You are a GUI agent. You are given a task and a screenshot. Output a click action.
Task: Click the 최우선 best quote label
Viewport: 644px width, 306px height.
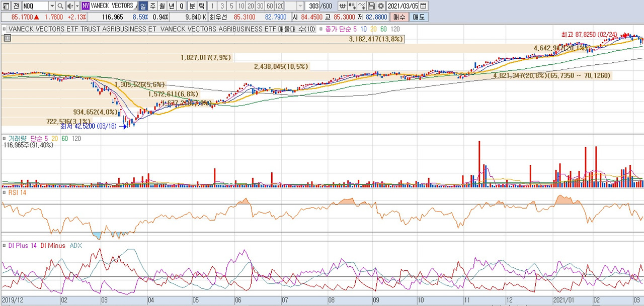point(218,17)
